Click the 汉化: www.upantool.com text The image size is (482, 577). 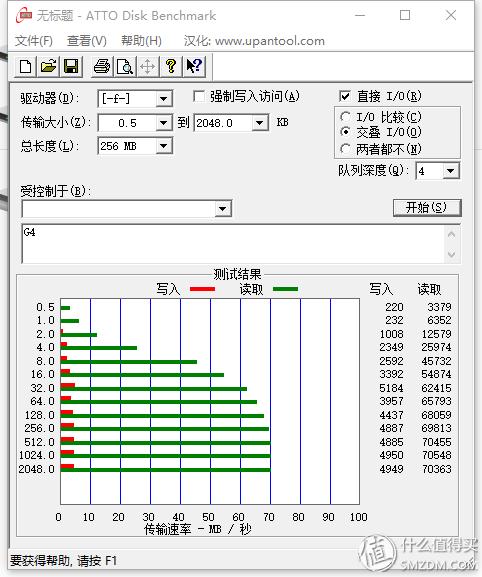pyautogui.click(x=254, y=40)
